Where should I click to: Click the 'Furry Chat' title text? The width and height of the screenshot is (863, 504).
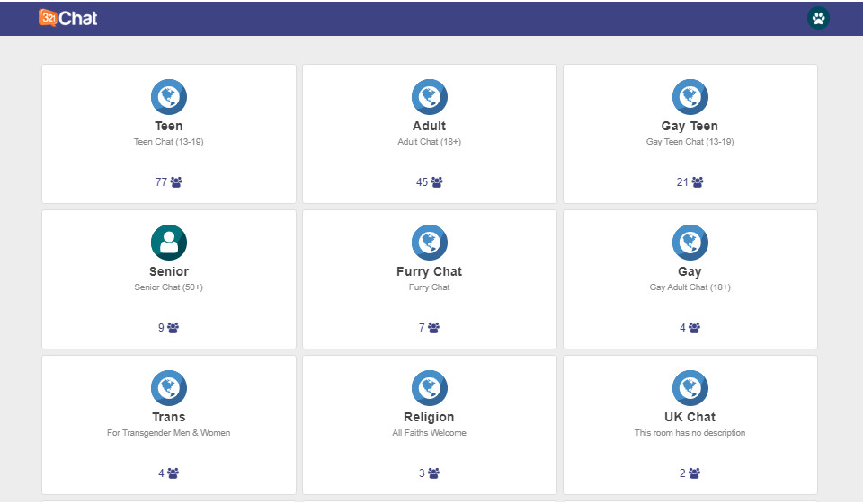430,271
